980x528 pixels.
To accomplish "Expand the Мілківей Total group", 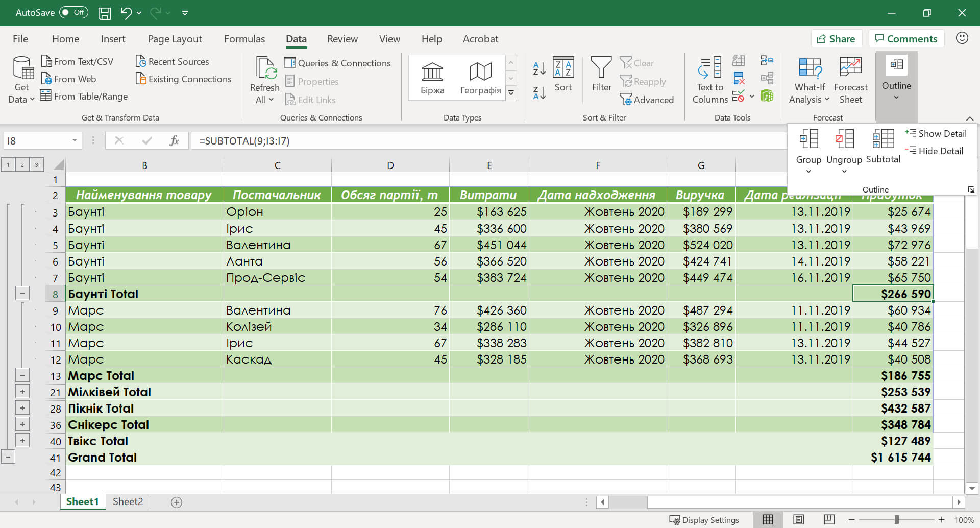I will pos(22,392).
